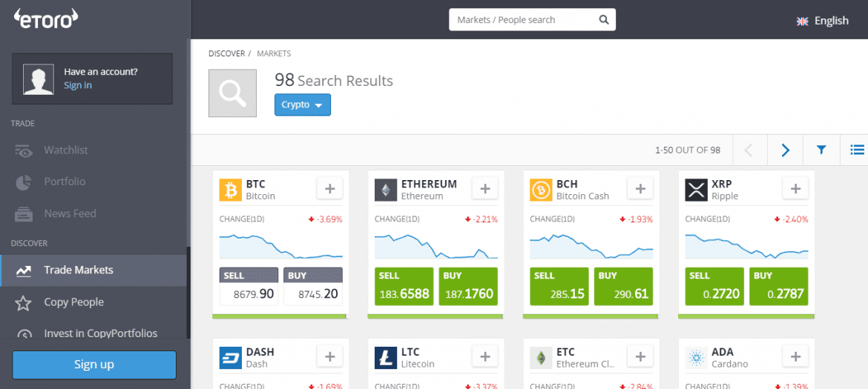Screen dimensions: 868x389
Task: Click the BCH SELL 285.15 button
Action: pyautogui.click(x=559, y=286)
